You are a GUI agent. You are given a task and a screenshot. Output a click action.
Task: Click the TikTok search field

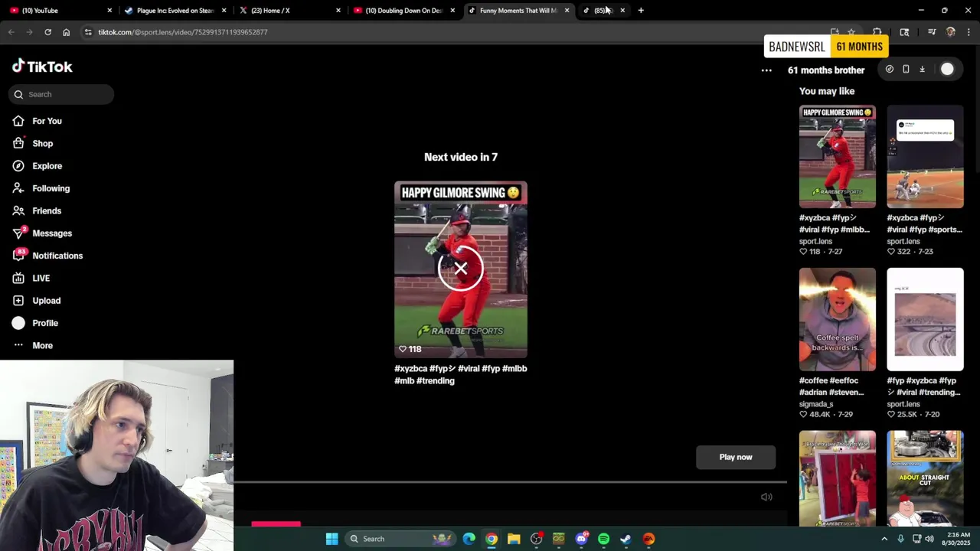pyautogui.click(x=61, y=94)
